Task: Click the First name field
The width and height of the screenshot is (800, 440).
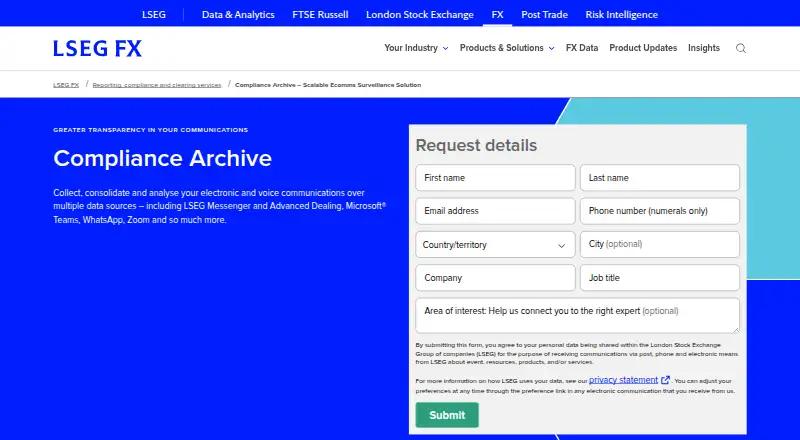Action: coord(495,178)
